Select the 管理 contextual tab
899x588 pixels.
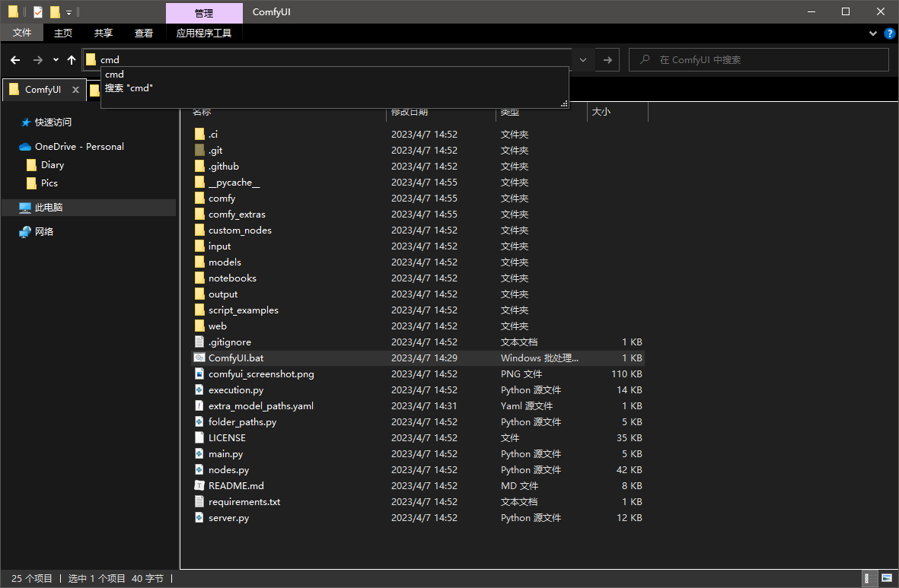tap(204, 13)
